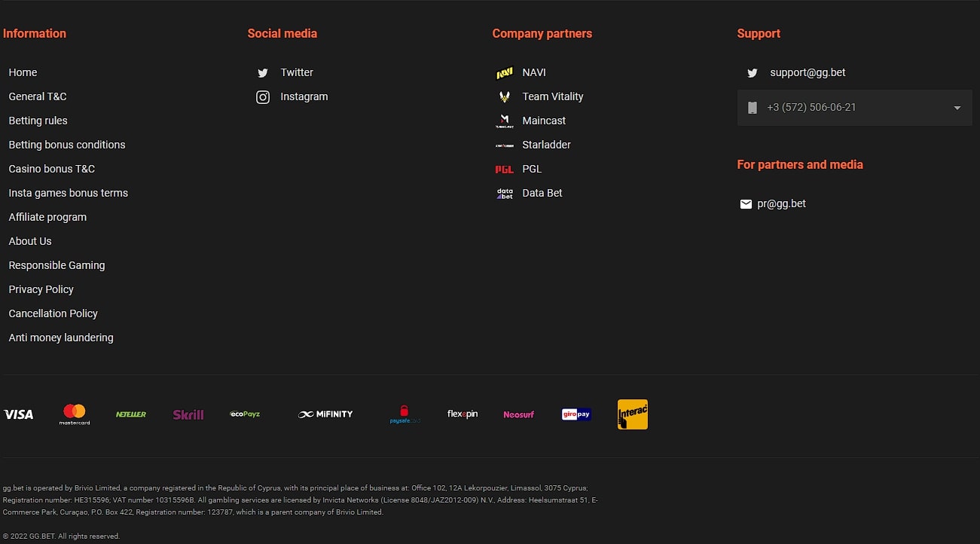Open Responsible Gaming page
The height and width of the screenshot is (544, 980).
(x=56, y=266)
